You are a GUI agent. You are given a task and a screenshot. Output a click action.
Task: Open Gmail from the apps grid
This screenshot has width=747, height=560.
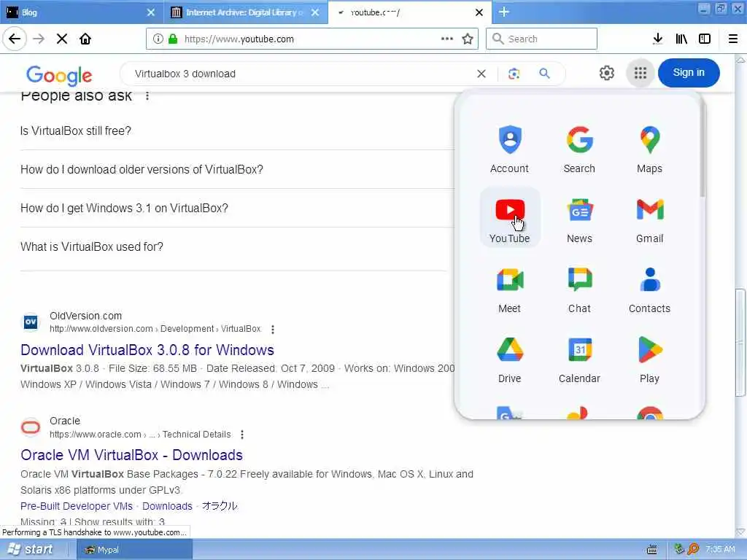coord(649,219)
